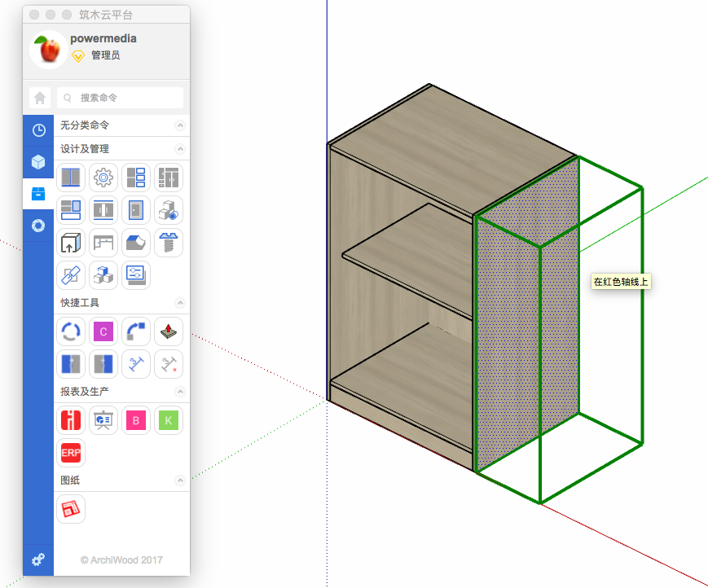Open the red drawing icon under 图纸

[x=71, y=509]
